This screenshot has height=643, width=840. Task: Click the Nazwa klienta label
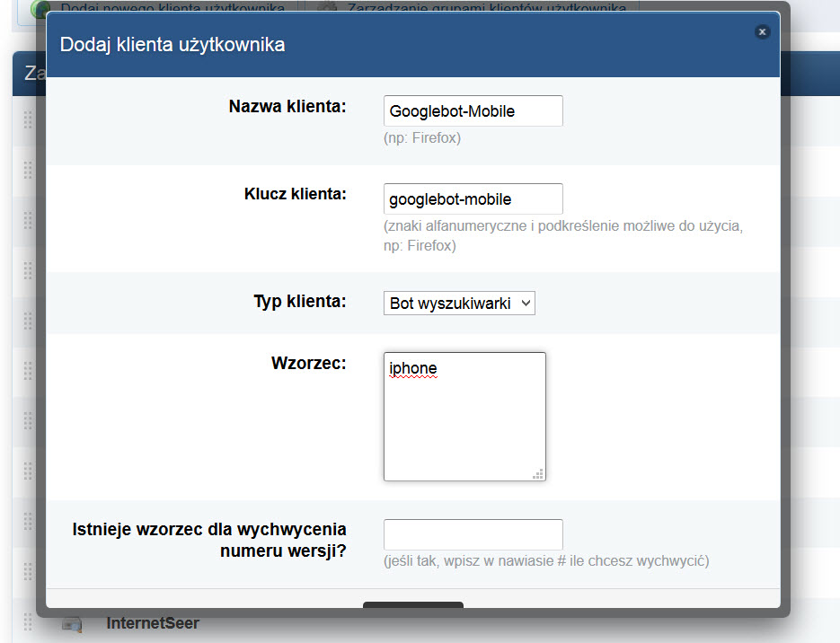[x=287, y=107]
